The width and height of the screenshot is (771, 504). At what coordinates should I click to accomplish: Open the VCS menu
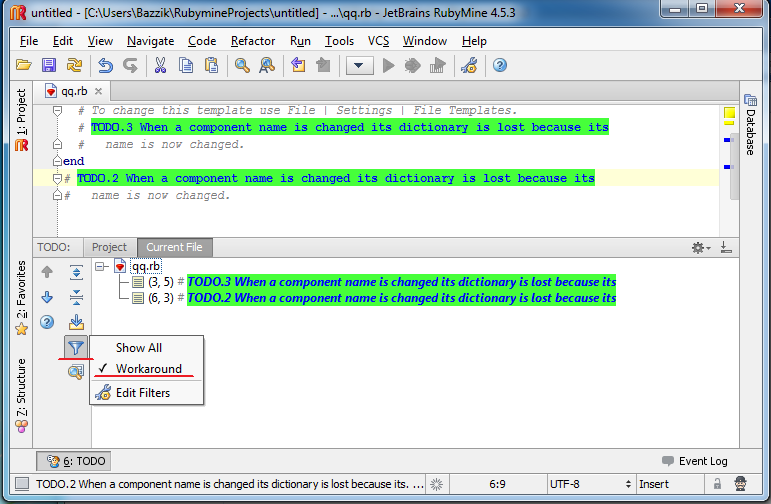[379, 41]
